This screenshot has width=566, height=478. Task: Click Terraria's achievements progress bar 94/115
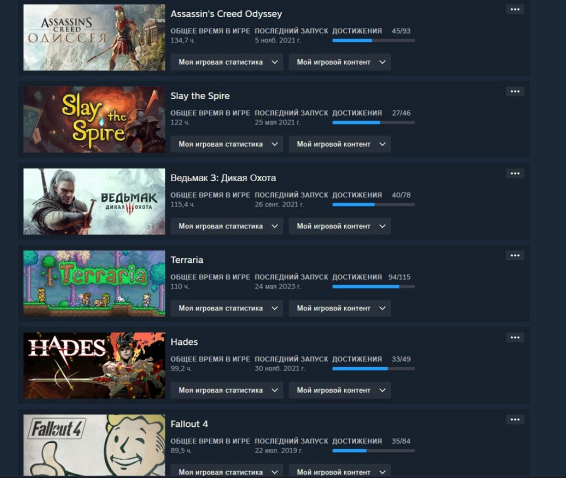pyautogui.click(x=374, y=287)
